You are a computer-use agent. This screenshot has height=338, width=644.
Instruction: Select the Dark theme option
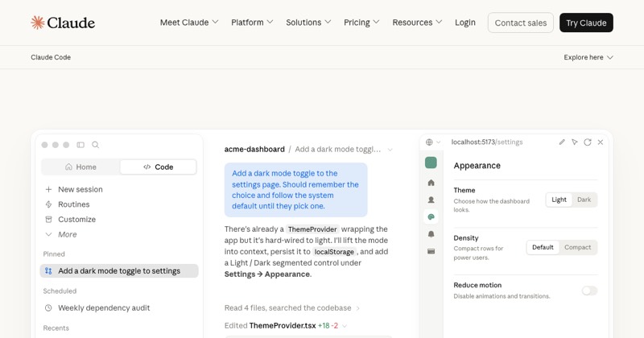point(584,200)
